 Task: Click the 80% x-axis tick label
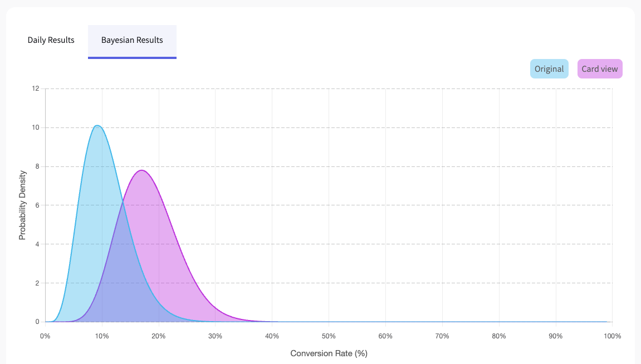pyautogui.click(x=499, y=336)
